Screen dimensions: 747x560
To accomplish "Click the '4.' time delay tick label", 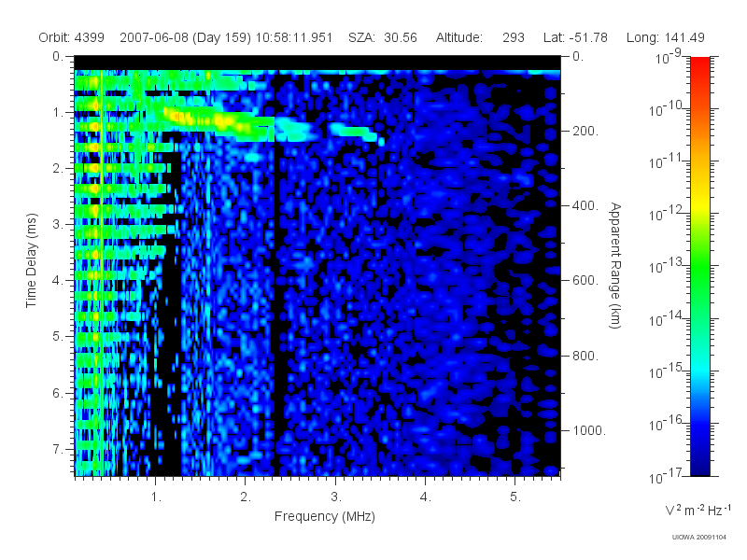I will [58, 281].
